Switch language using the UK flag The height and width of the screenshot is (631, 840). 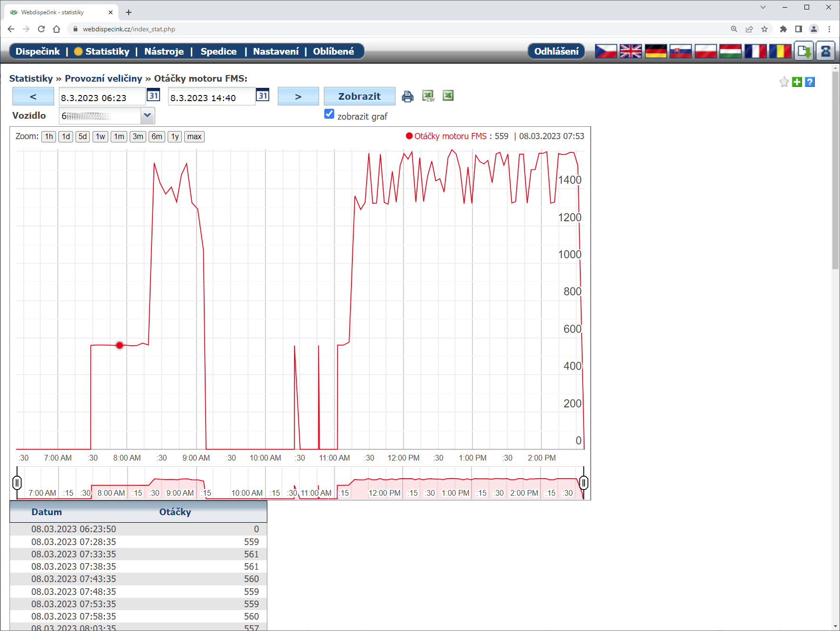(631, 51)
